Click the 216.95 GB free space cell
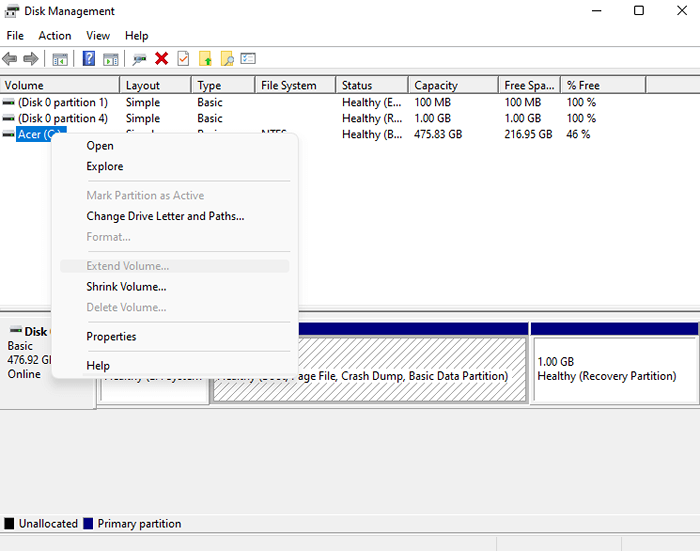 tap(529, 134)
